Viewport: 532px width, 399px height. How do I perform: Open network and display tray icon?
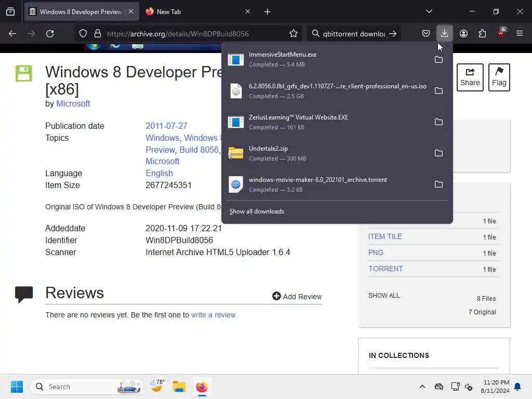click(455, 387)
